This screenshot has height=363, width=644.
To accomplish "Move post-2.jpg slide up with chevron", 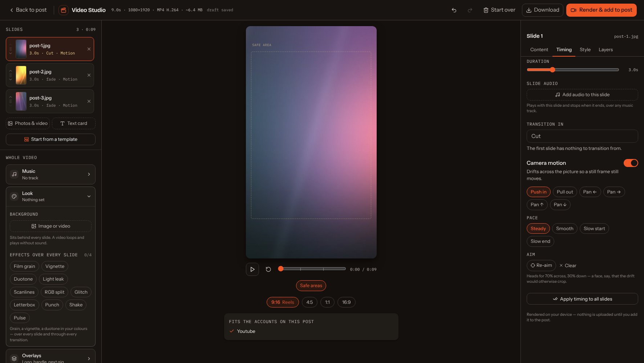I will coord(11,71).
